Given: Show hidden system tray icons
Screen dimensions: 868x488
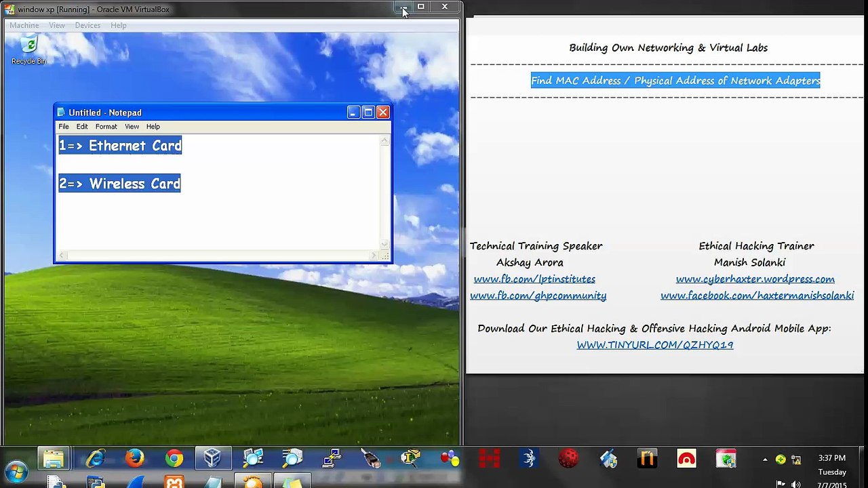Looking at the screenshot, I should (x=765, y=460).
